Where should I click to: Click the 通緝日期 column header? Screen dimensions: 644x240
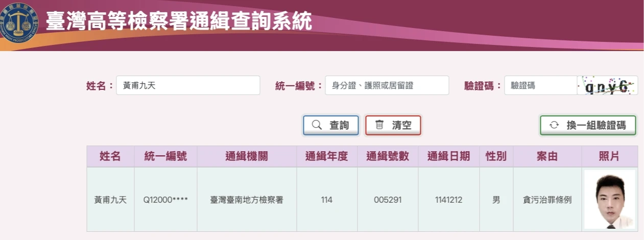pyautogui.click(x=448, y=157)
